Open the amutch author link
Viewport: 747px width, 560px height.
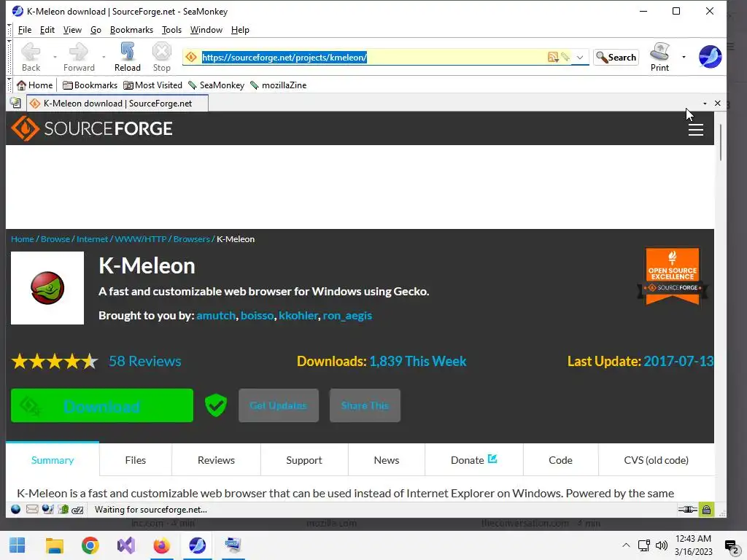[216, 315]
